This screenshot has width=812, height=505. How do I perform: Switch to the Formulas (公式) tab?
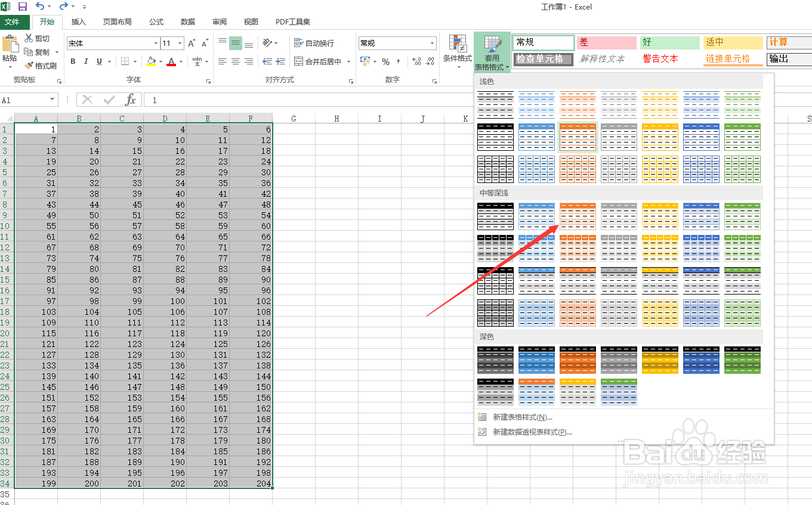click(x=156, y=21)
